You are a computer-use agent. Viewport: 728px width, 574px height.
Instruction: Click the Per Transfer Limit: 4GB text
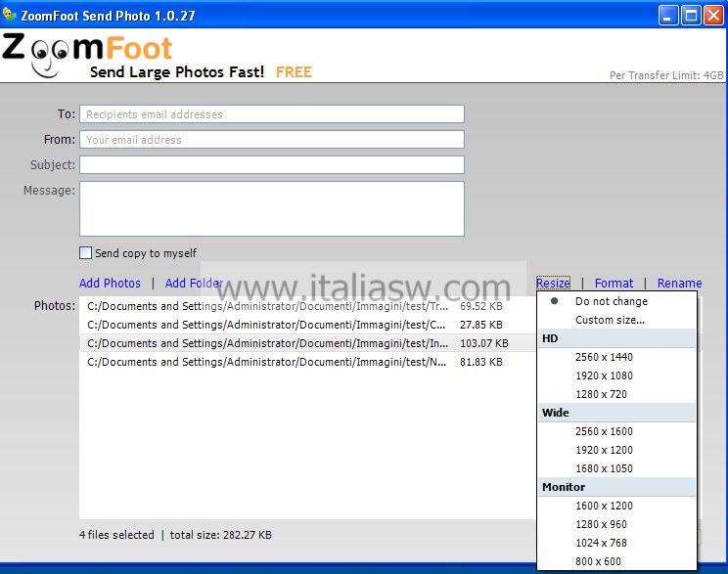point(666,75)
